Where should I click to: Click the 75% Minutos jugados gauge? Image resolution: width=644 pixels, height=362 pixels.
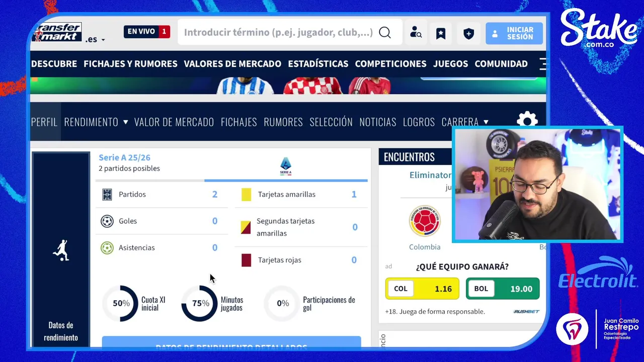click(x=200, y=303)
